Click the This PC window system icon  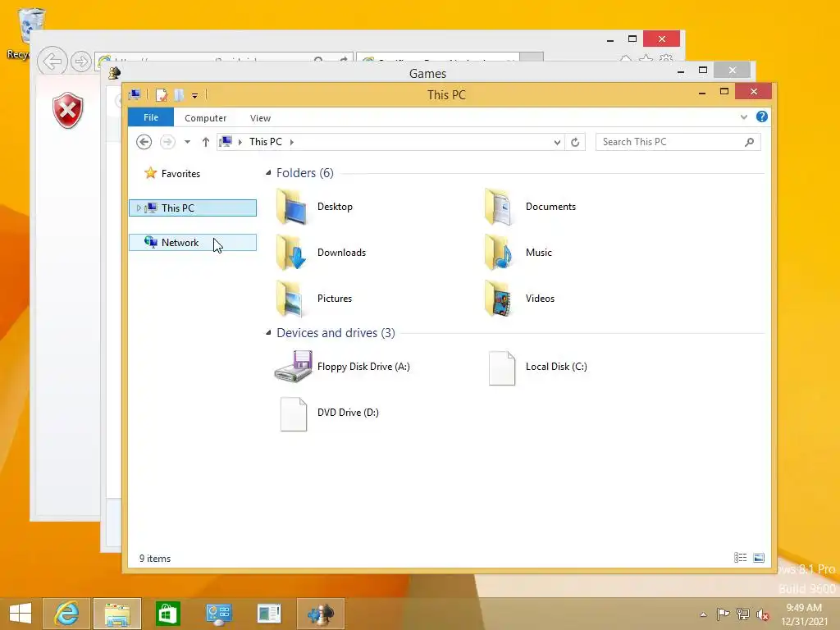[x=135, y=95]
